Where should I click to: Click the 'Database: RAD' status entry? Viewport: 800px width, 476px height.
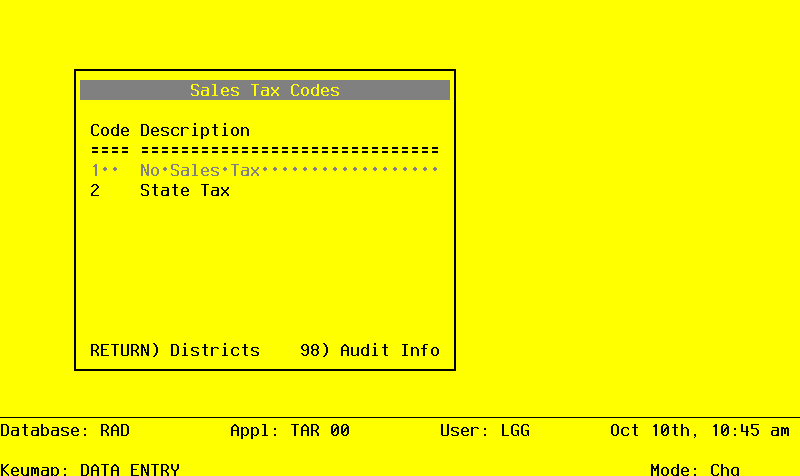coord(65,431)
